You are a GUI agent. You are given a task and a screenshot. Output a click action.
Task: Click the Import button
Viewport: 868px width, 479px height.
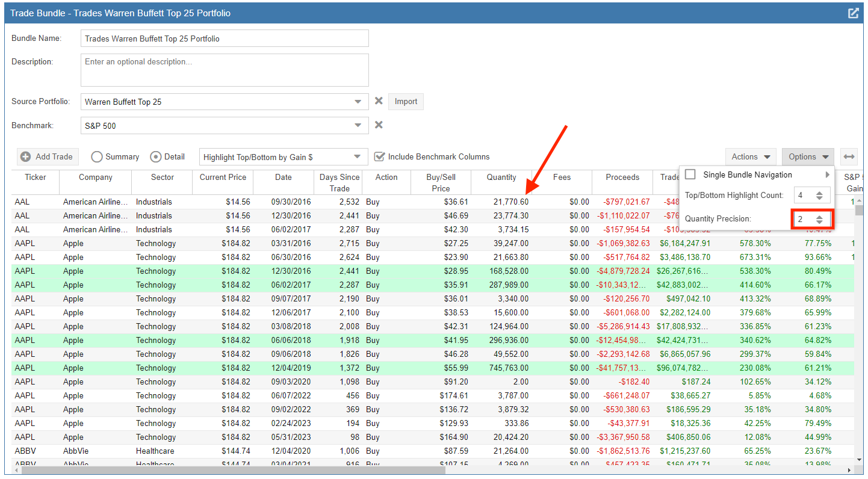406,101
